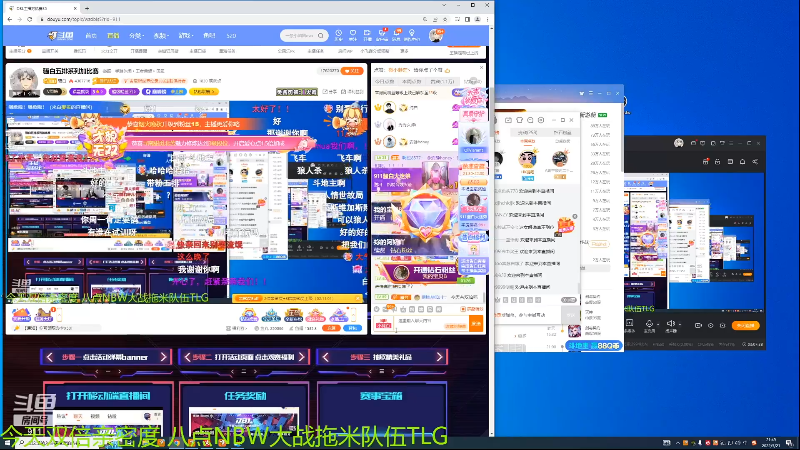
Task: Click the 开播 start-streaming icon
Action: pyautogui.click(x=367, y=35)
